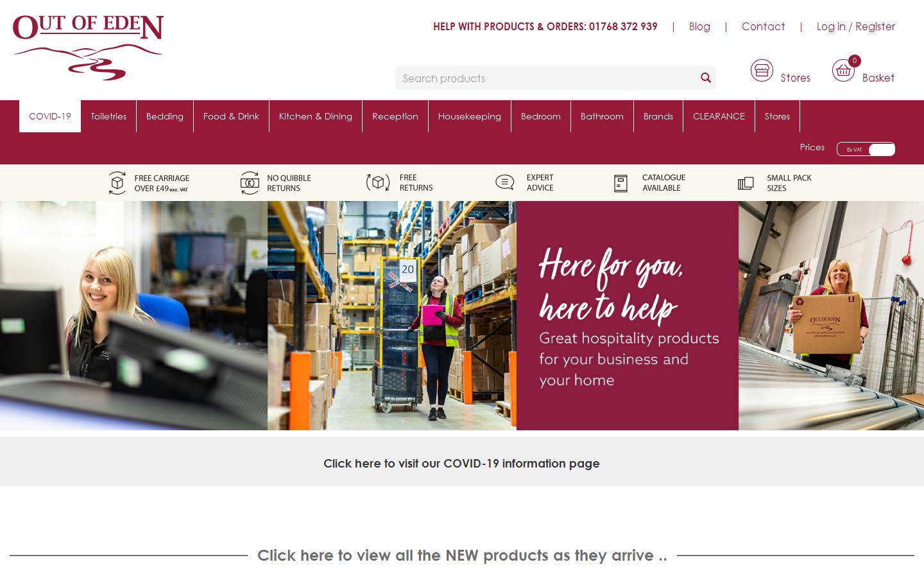Click the Free Carriage box icon

pos(117,183)
